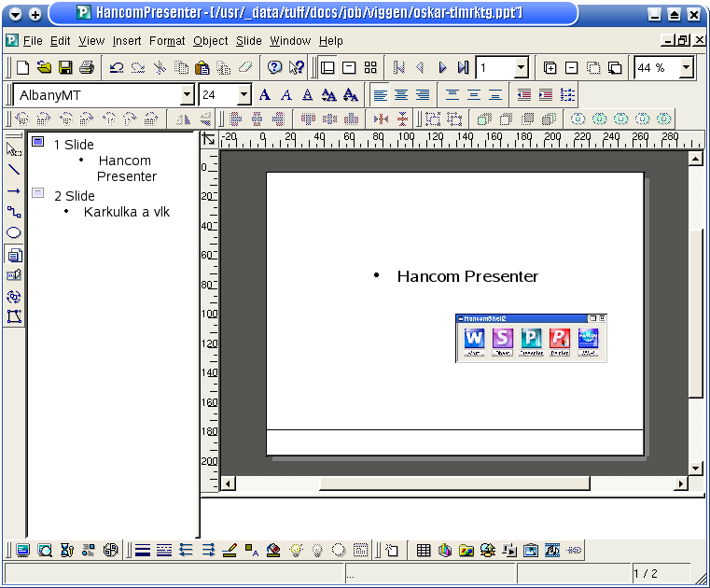Select the Connector tool
Screen dimensions: 710x588
(14, 212)
